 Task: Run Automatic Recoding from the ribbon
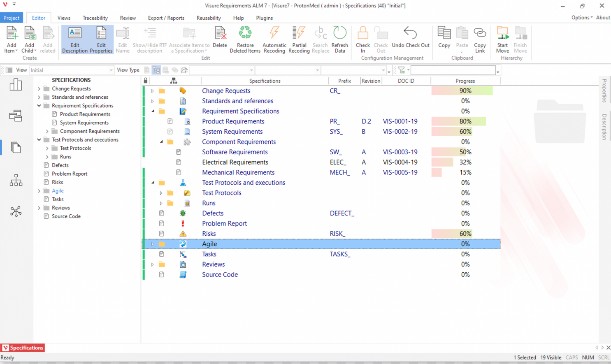[274, 33]
